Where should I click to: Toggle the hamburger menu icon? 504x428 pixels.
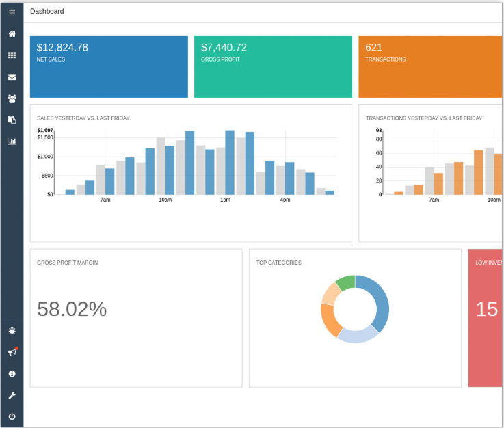click(x=12, y=12)
